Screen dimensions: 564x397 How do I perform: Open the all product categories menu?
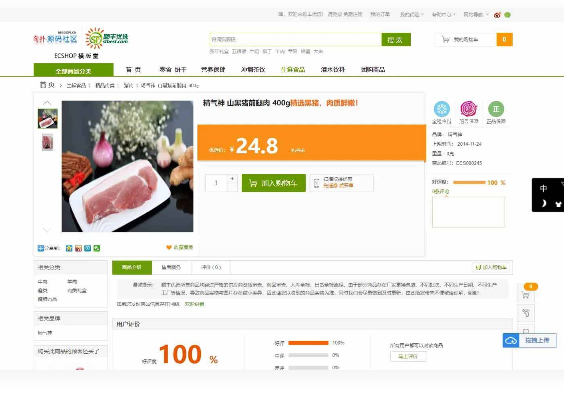73,70
